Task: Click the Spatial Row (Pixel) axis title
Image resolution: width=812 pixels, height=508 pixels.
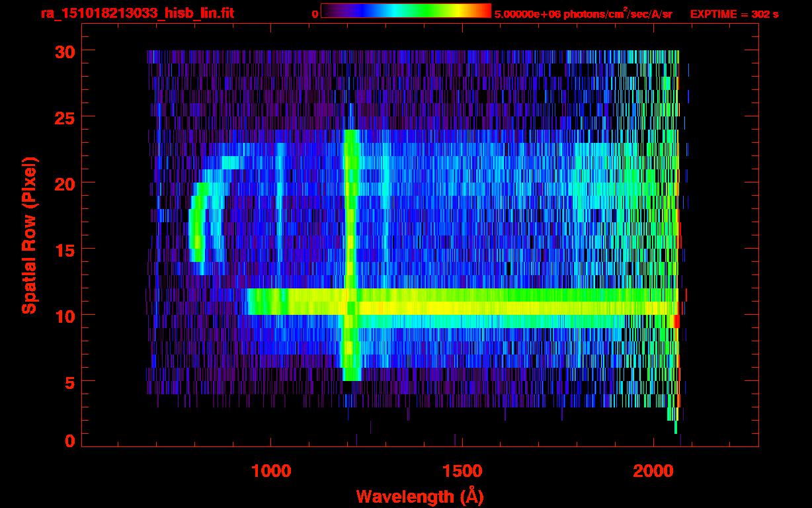Action: click(29, 235)
